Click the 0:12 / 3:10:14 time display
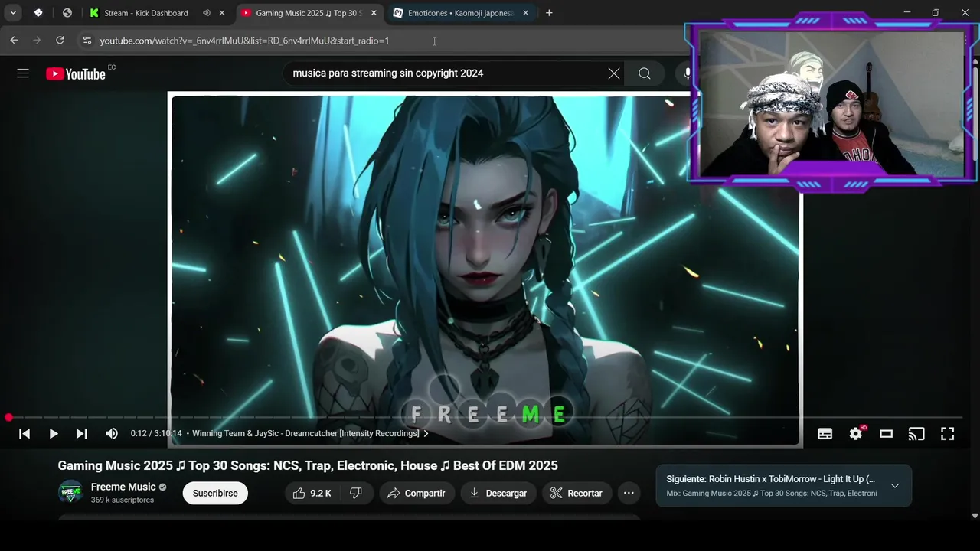 coord(156,434)
